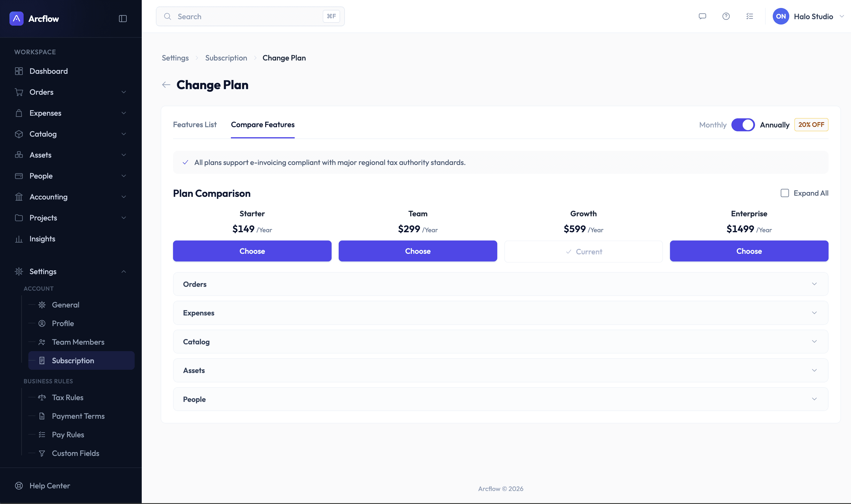
Task: Click the Orders cart icon
Action: click(19, 92)
